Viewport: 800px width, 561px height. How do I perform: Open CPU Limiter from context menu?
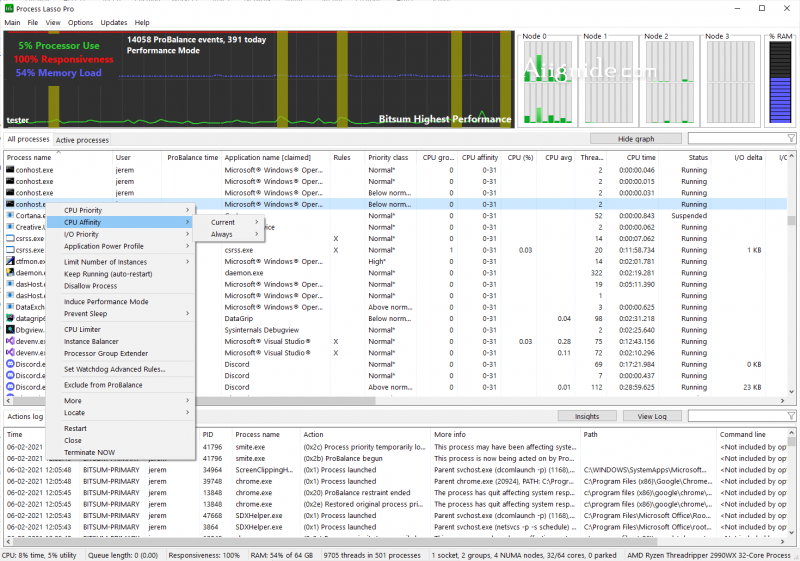pos(120,329)
